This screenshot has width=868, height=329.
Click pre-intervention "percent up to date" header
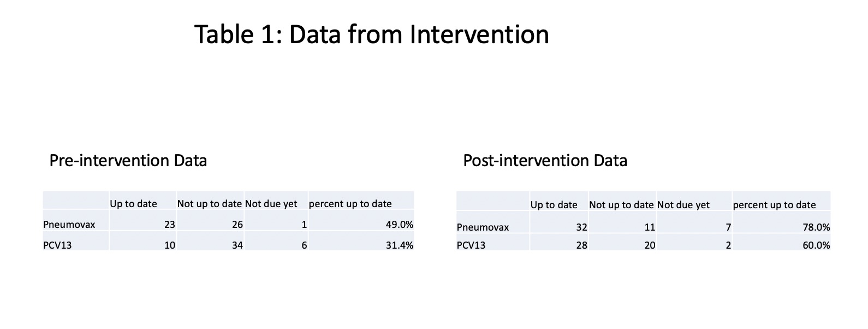click(x=350, y=204)
